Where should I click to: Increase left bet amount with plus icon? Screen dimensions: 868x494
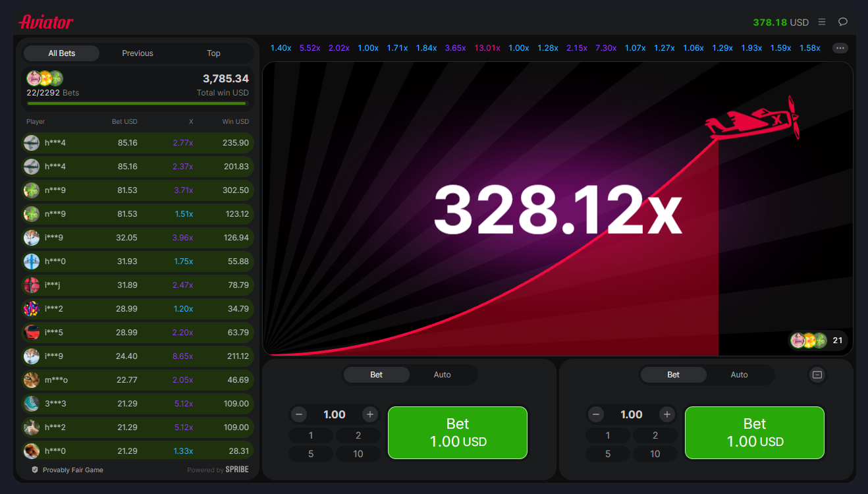point(370,414)
